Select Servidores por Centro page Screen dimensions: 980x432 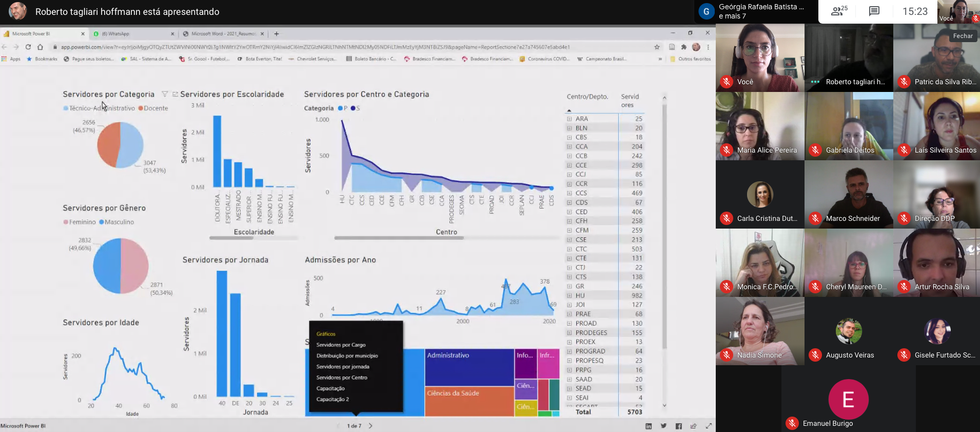point(342,378)
